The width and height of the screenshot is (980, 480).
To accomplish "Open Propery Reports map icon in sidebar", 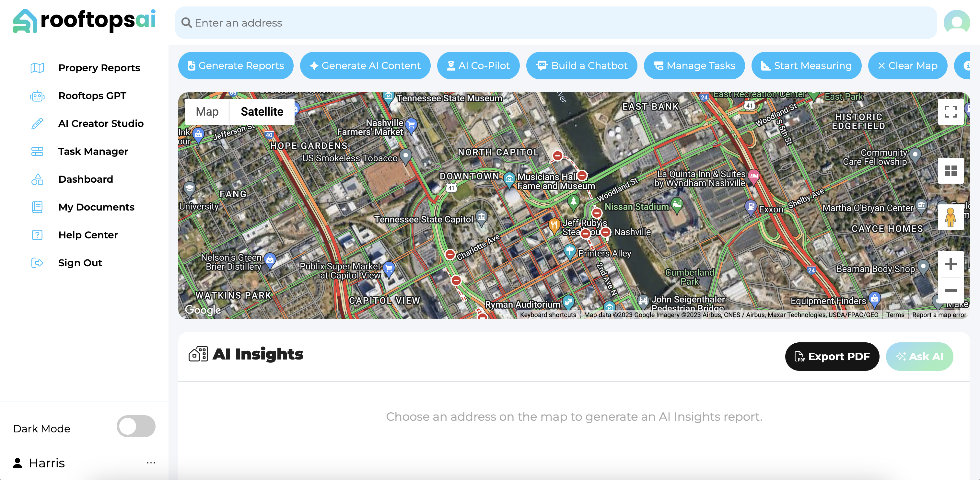I will (x=37, y=68).
